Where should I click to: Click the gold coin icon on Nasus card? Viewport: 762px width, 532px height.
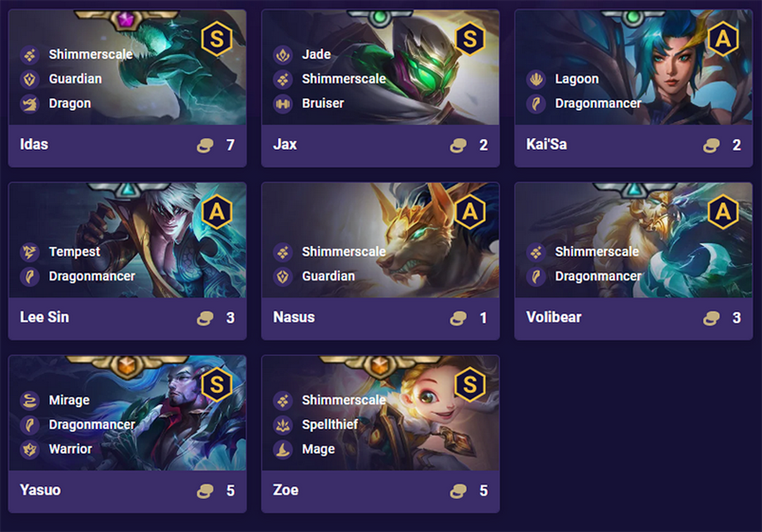tap(458, 318)
